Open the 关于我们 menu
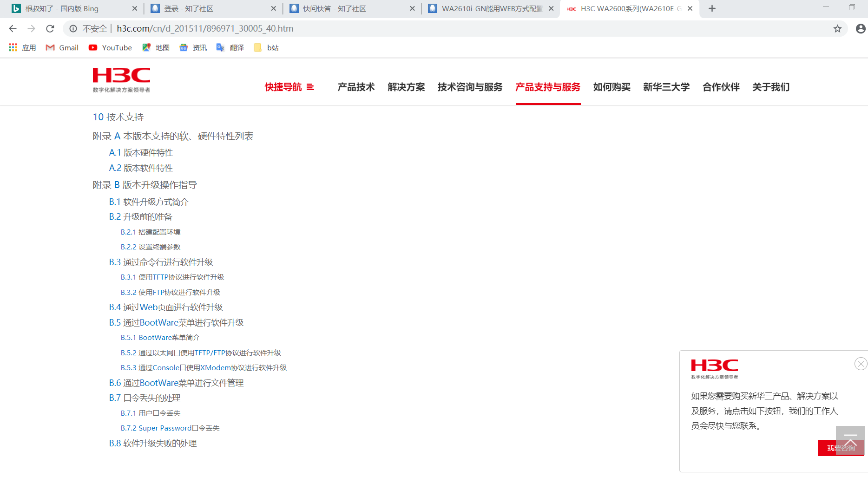The width and height of the screenshot is (868, 477). [771, 87]
